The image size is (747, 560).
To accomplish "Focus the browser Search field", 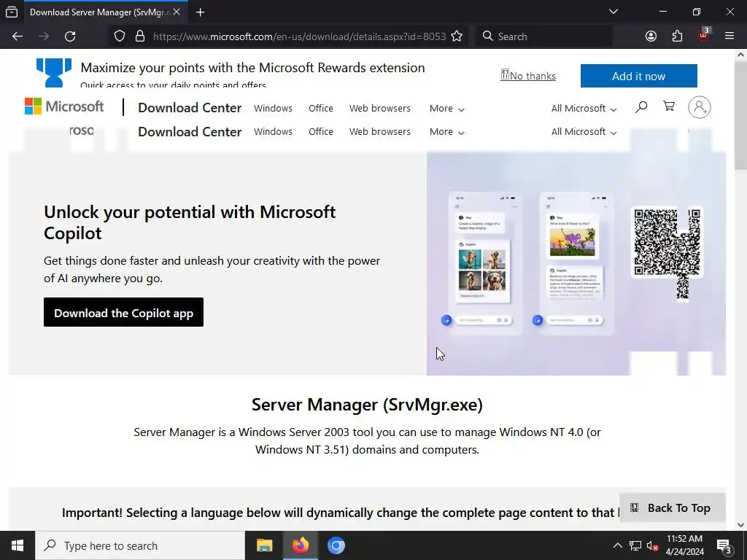I will tap(544, 36).
